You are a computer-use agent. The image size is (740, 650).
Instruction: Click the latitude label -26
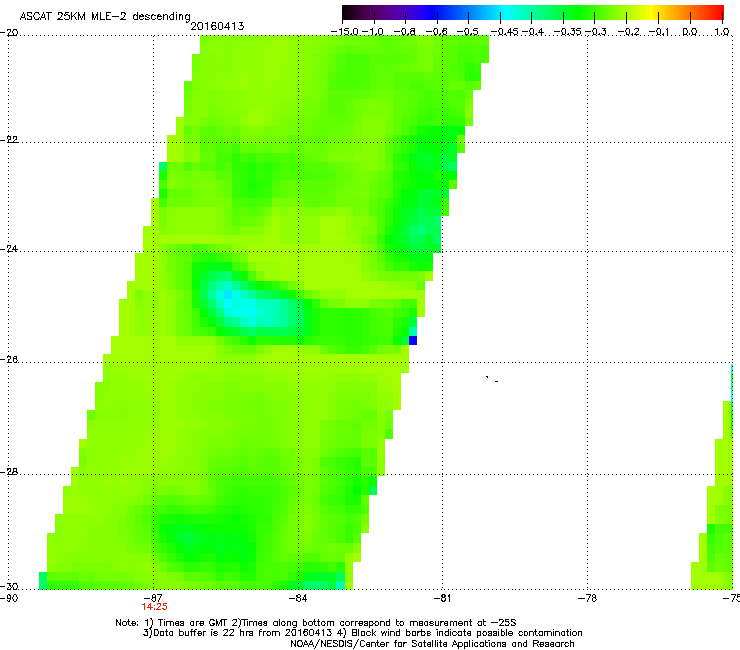9,360
